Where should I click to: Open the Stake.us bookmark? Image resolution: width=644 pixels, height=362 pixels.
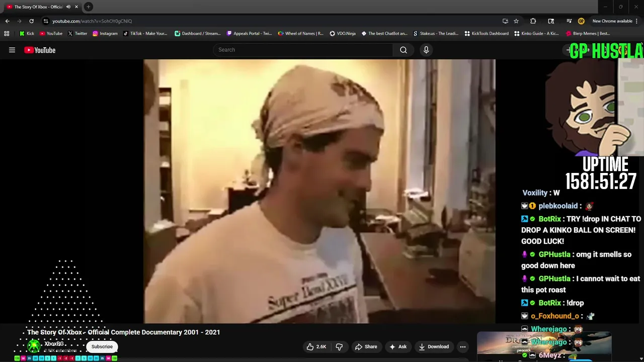[x=436, y=34]
